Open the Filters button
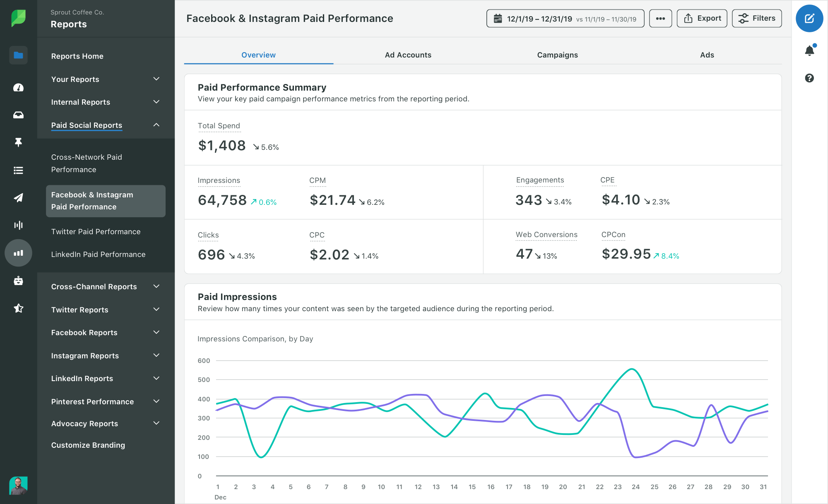828x504 pixels. pyautogui.click(x=757, y=18)
